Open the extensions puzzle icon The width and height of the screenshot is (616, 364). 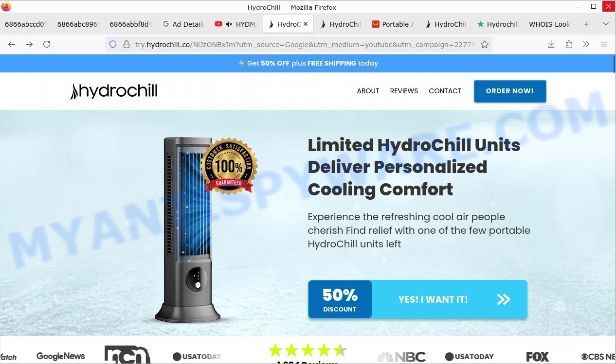point(569,44)
